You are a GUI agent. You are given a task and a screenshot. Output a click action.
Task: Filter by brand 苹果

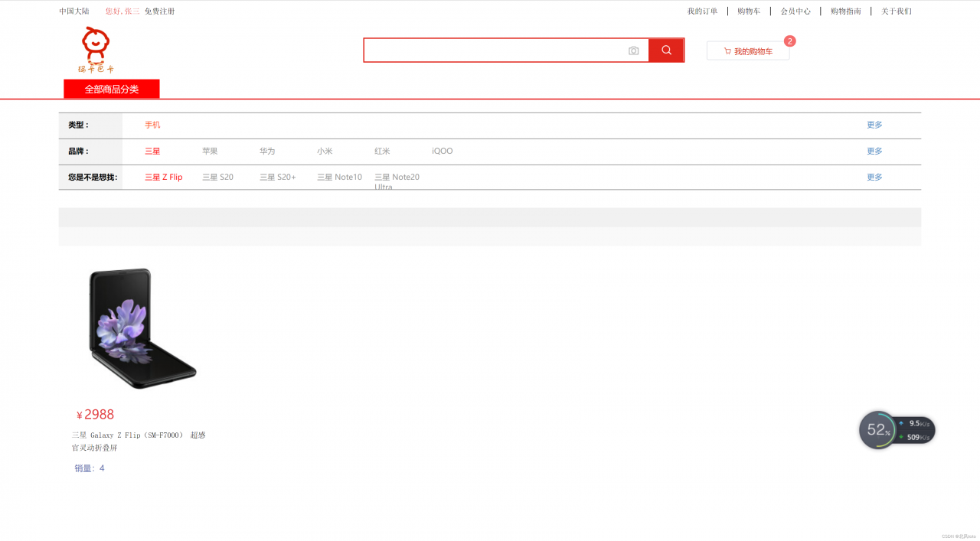point(210,151)
